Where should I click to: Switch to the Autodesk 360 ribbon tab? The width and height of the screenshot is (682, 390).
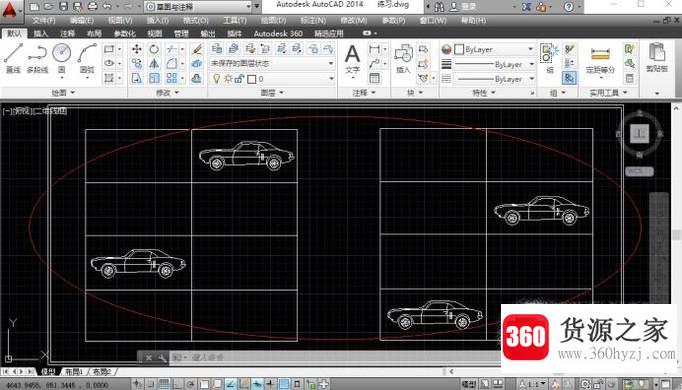pyautogui.click(x=278, y=33)
